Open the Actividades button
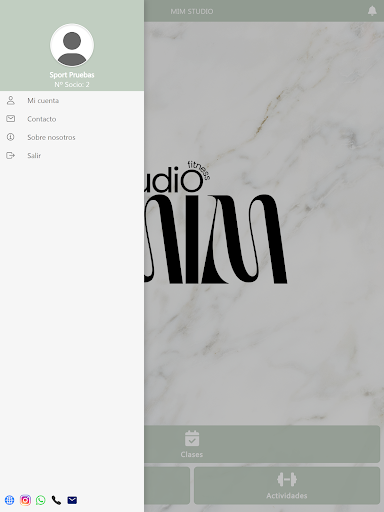 click(287, 486)
